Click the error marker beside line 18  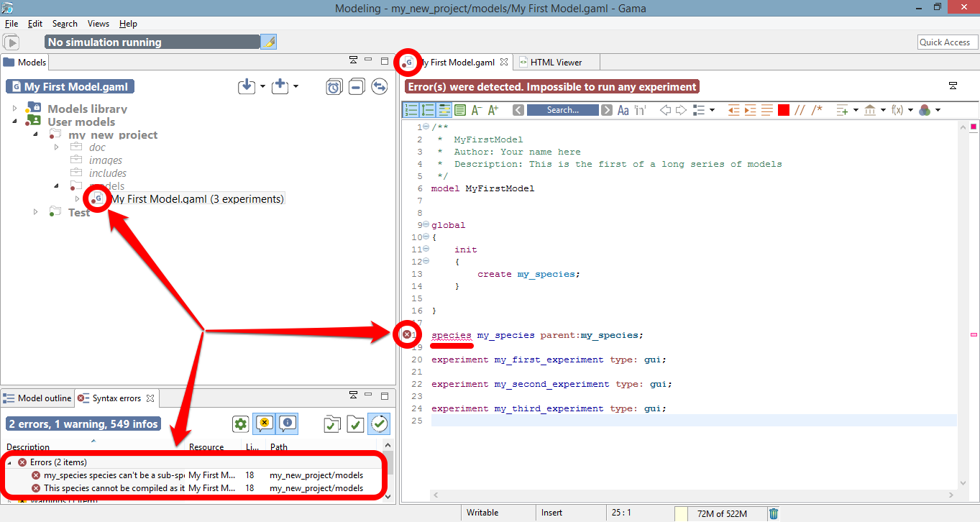click(x=407, y=334)
